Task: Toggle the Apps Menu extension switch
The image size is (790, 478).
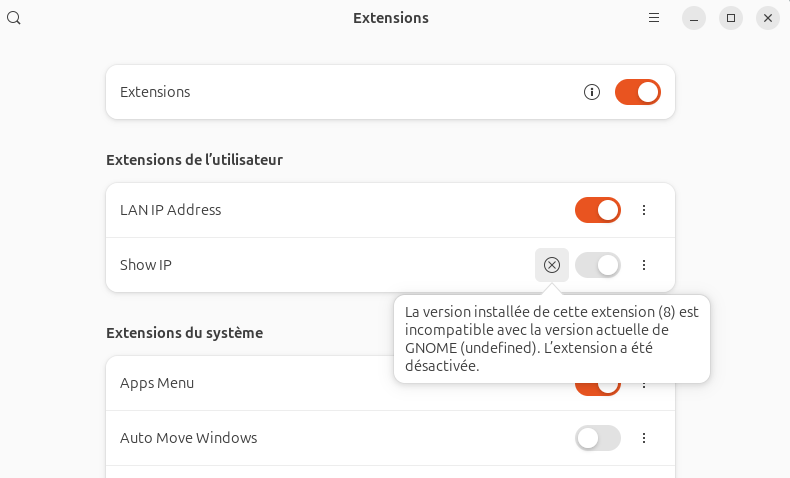Action: [x=597, y=388]
